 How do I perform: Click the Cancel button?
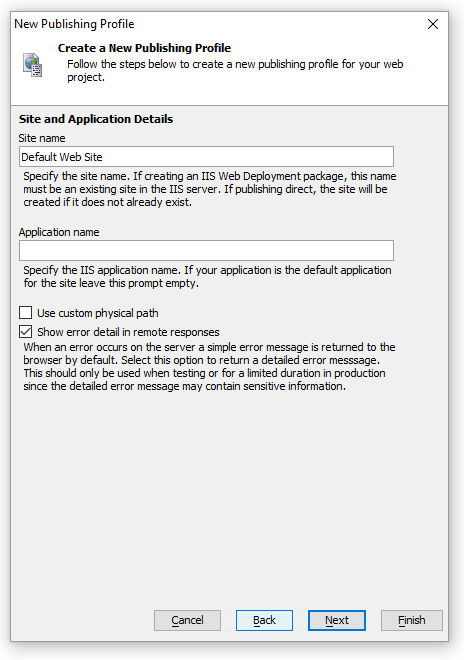point(187,620)
